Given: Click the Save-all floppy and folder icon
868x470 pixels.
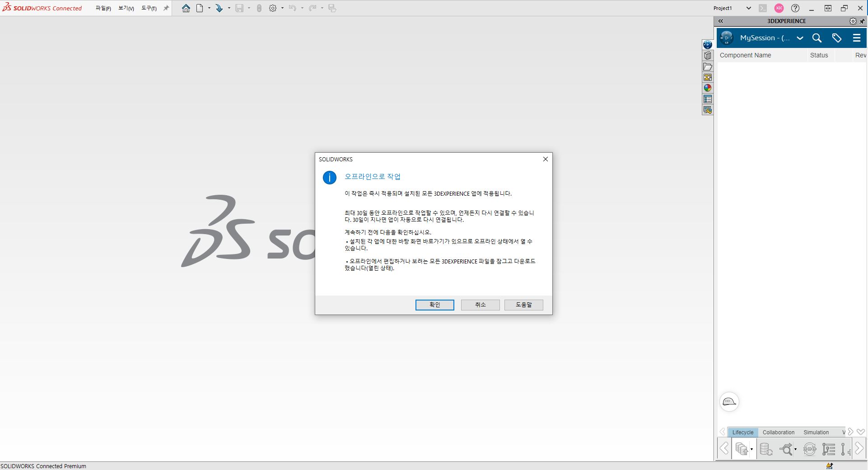Looking at the screenshot, I should (332, 8).
